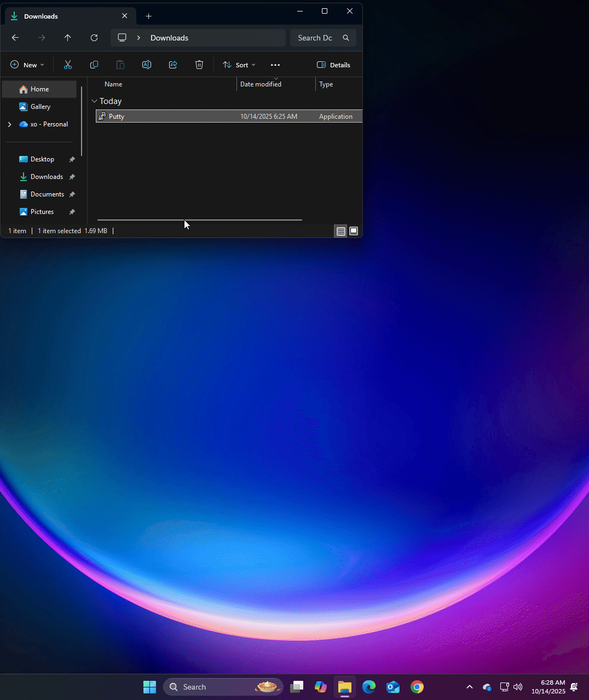This screenshot has height=700, width=589.
Task: Toggle the Details pane button
Action: point(333,65)
